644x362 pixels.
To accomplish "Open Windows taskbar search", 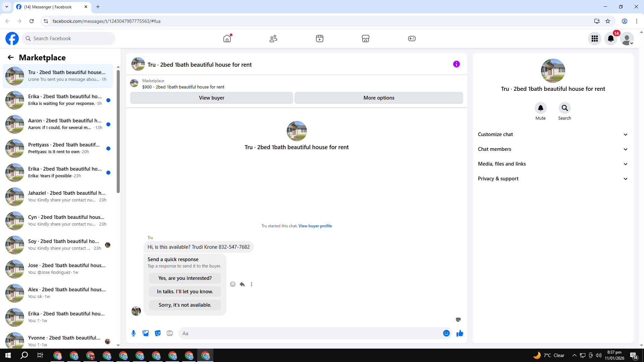I will [24, 355].
